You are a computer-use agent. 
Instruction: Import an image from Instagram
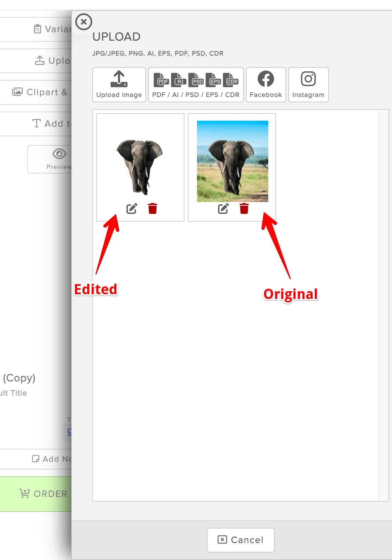tap(308, 85)
